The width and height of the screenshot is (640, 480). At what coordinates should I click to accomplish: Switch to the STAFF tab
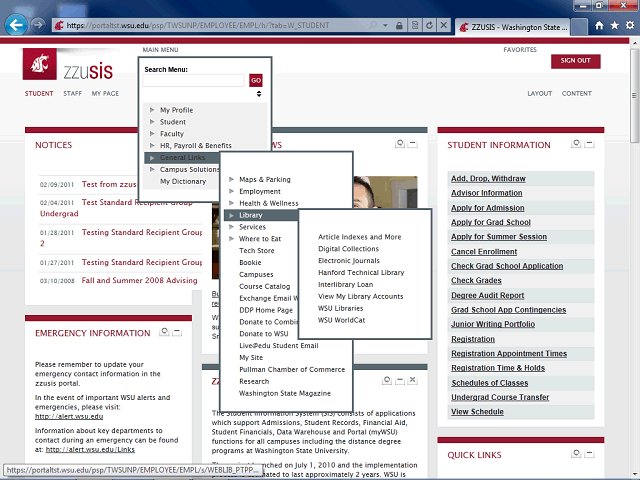coord(72,93)
